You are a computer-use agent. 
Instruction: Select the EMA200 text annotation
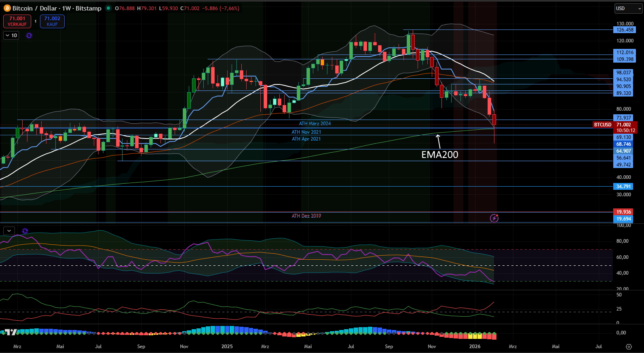440,155
